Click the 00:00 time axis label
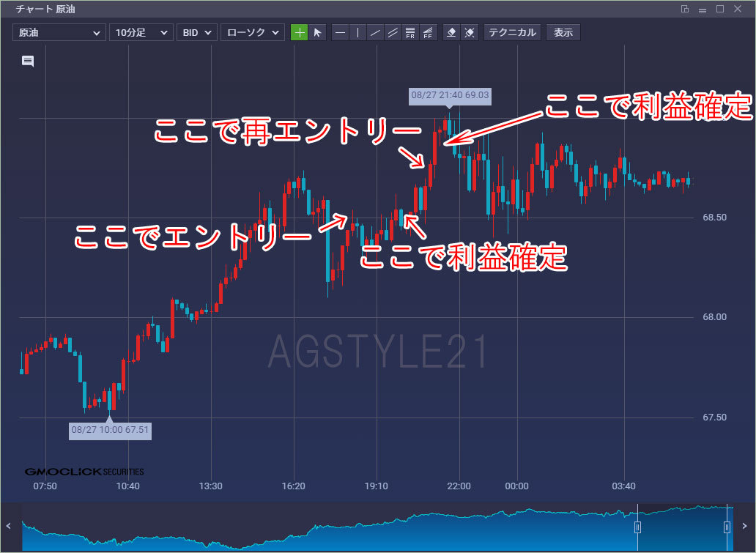This screenshot has height=553, width=756. click(x=517, y=486)
